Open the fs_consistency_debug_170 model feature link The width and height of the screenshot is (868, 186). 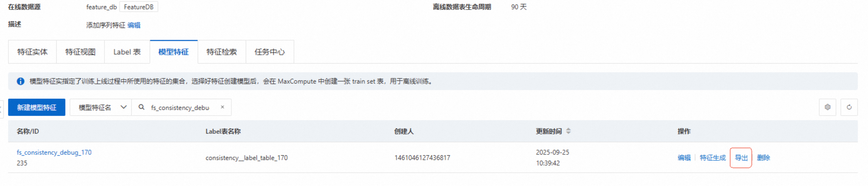coord(54,152)
